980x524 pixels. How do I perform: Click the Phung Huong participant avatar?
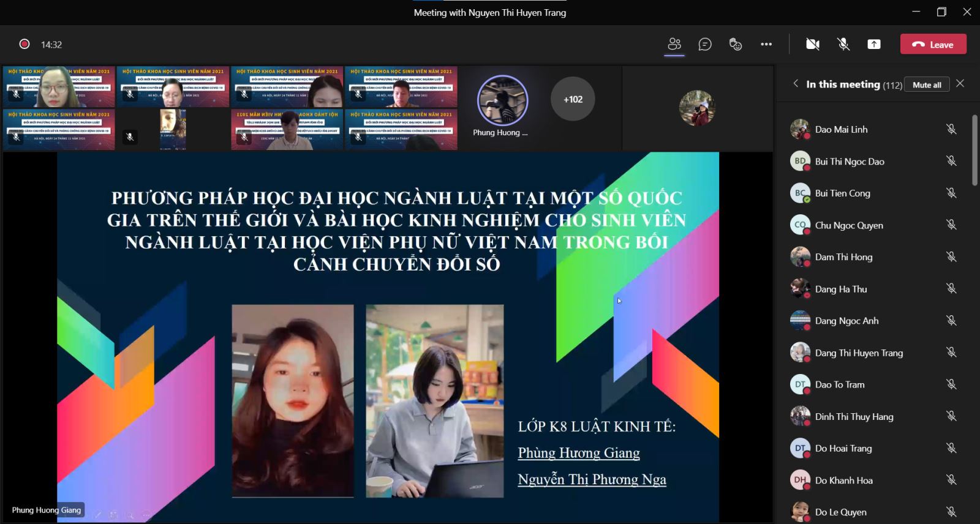click(502, 101)
